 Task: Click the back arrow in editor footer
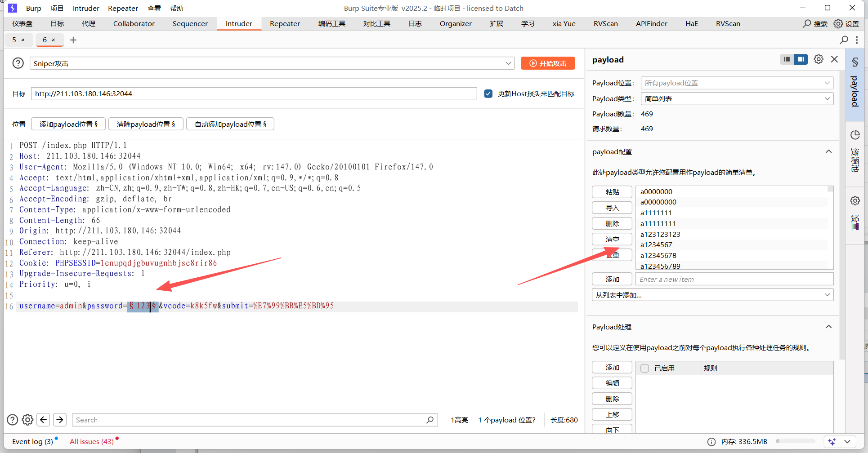click(44, 420)
